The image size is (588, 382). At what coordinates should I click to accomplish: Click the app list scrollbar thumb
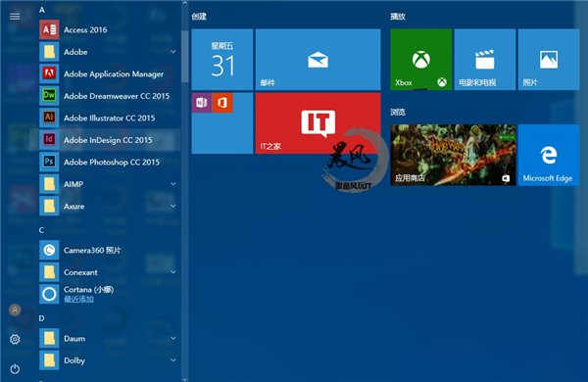(184, 56)
